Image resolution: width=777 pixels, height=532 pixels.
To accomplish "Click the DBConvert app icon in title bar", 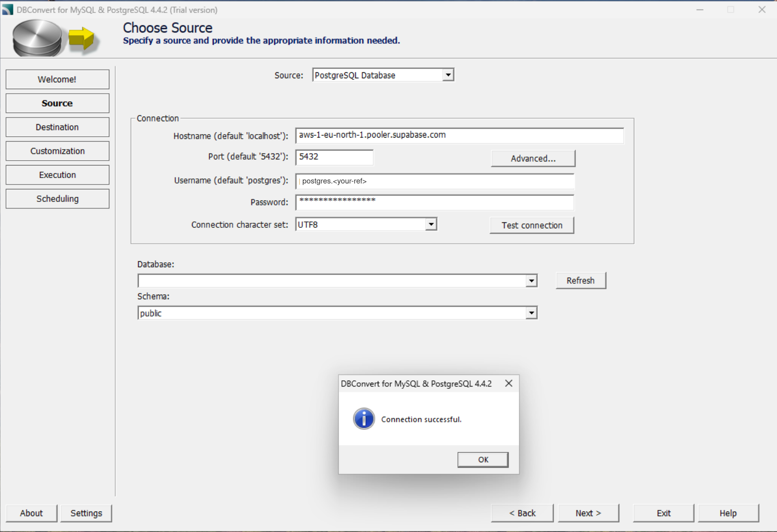I will 7,9.
